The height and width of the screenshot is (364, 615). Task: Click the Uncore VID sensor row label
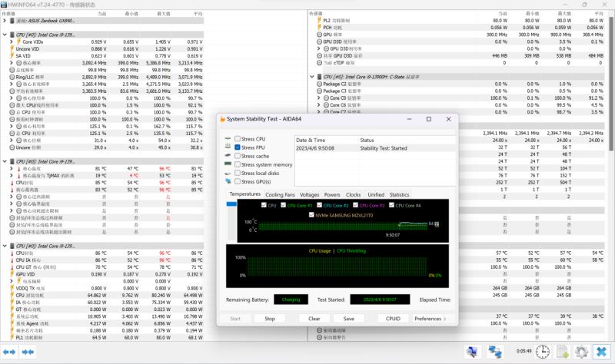click(28, 48)
